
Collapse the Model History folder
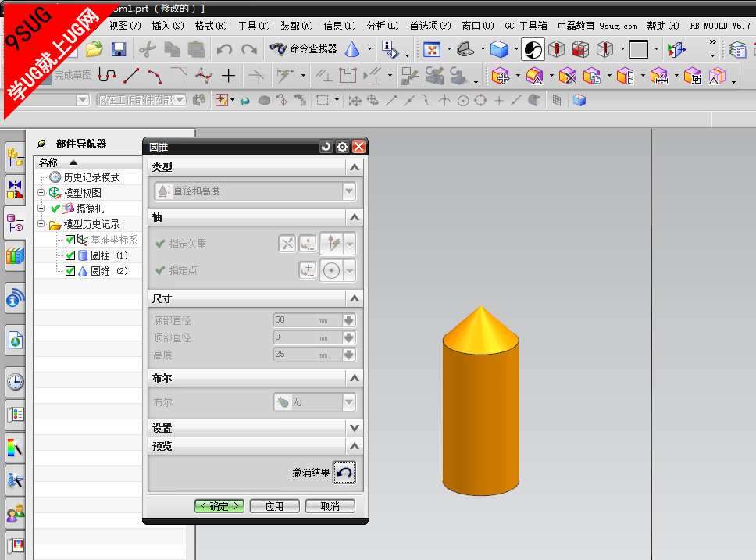41,224
